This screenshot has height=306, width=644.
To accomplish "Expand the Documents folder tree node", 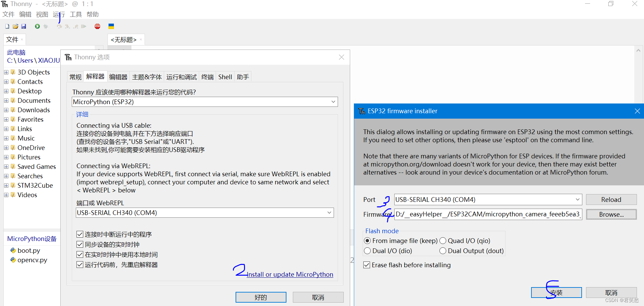I will coord(6,100).
